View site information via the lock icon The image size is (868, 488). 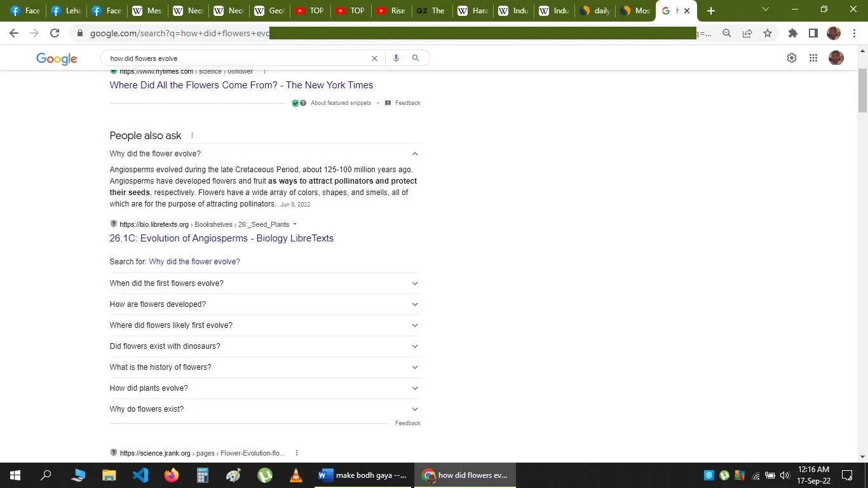click(79, 33)
